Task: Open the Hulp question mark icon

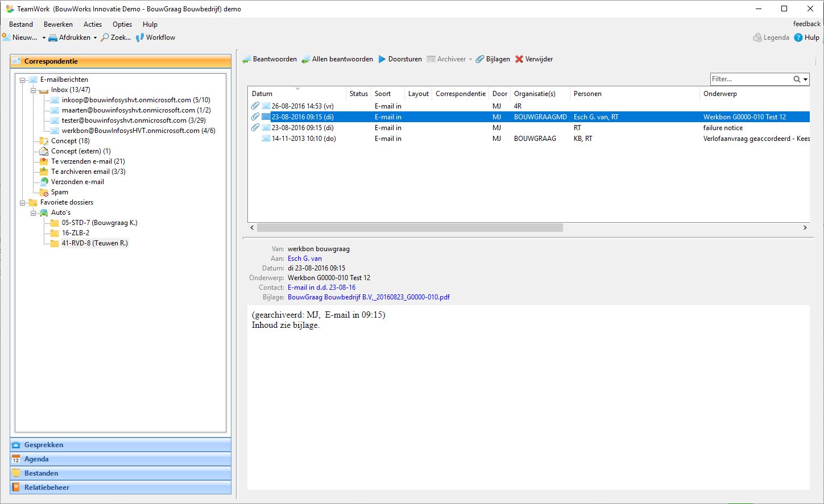Action: click(x=798, y=38)
